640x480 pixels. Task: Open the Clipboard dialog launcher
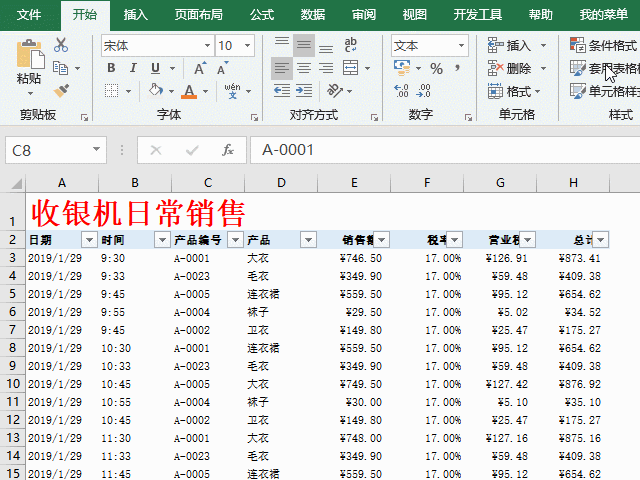(84, 118)
